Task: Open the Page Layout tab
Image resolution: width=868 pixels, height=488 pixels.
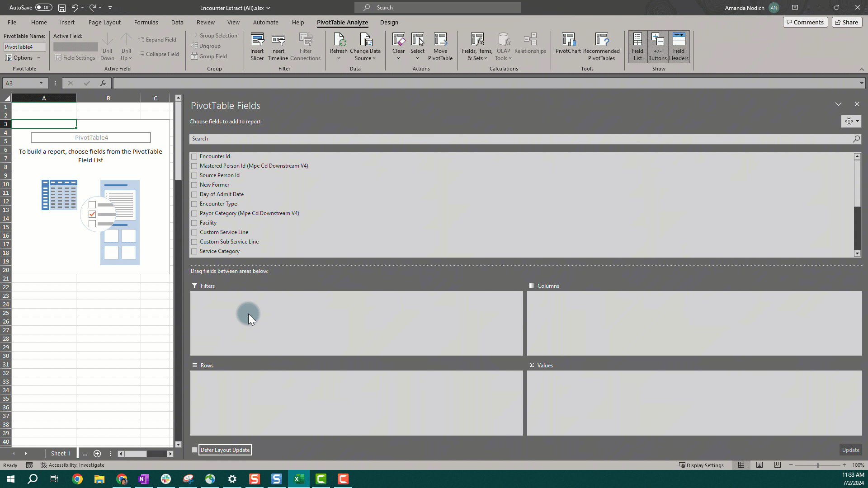Action: coord(104,22)
